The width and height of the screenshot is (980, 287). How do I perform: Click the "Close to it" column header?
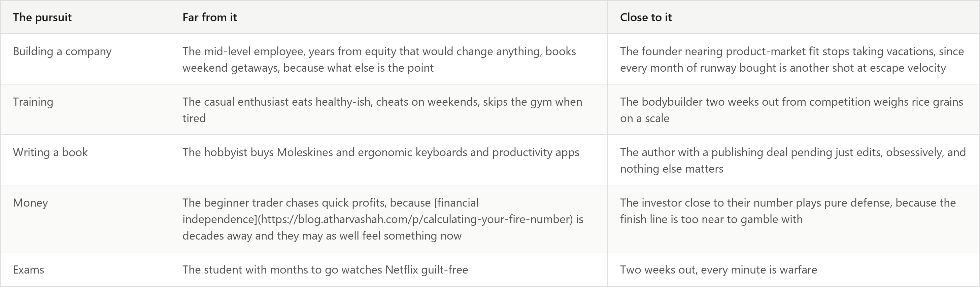click(x=646, y=17)
